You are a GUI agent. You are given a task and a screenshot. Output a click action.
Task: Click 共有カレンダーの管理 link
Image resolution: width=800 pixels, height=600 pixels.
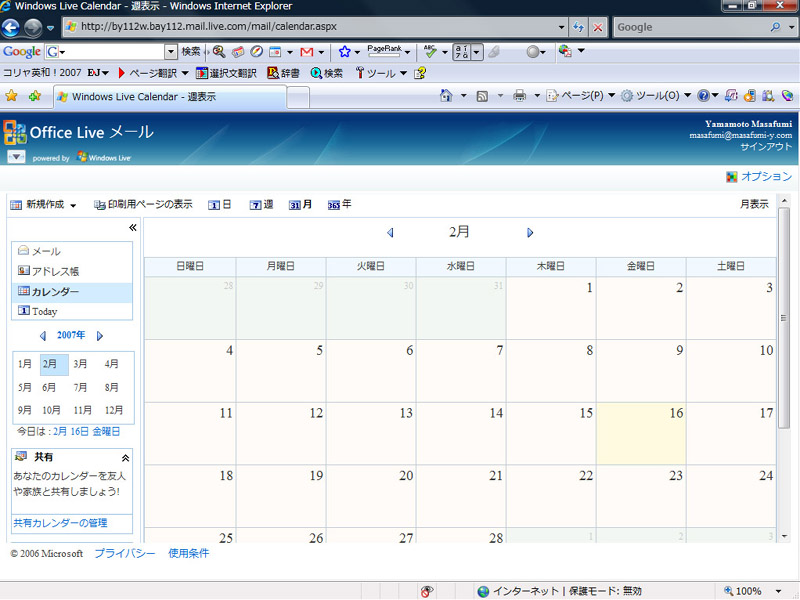[x=60, y=523]
